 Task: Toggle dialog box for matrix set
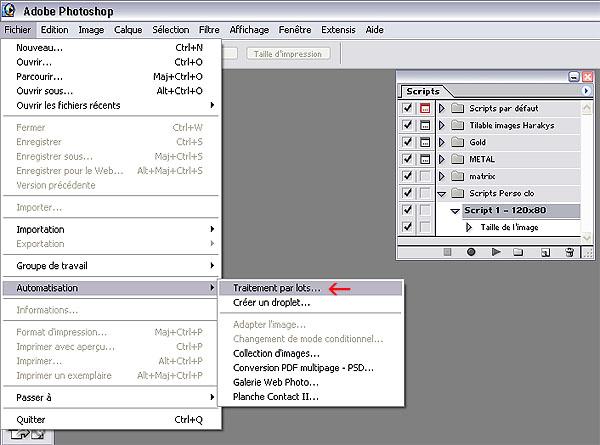[x=425, y=176]
